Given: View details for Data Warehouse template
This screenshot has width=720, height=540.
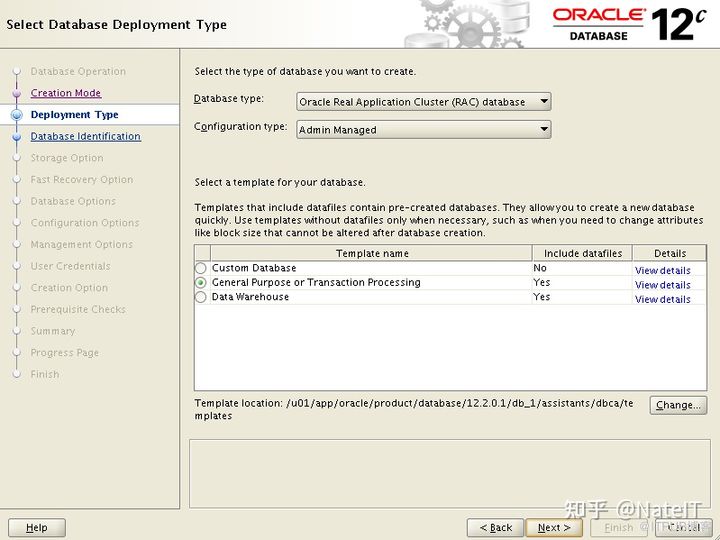Looking at the screenshot, I should coord(663,299).
